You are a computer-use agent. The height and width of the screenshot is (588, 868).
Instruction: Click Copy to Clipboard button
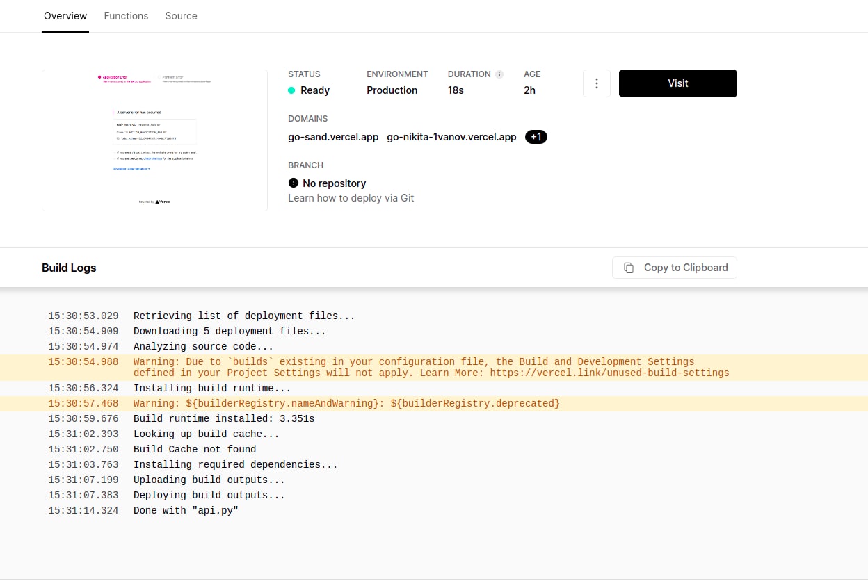(x=675, y=268)
